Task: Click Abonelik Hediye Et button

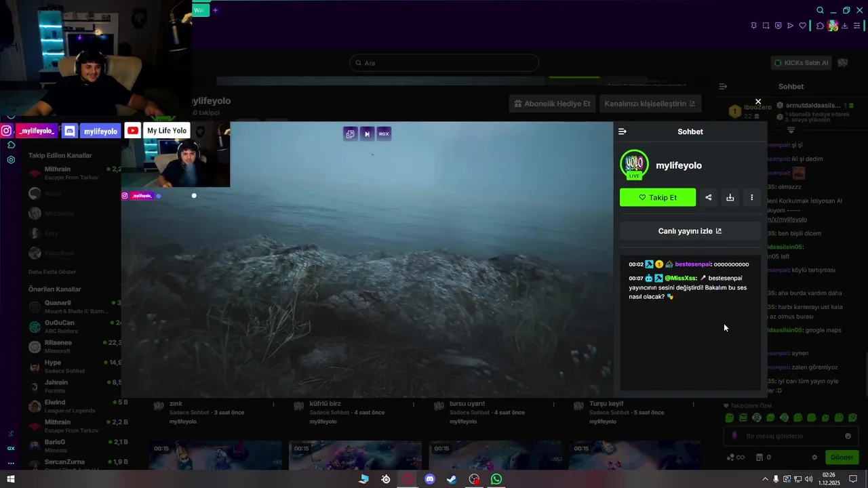Action: [553, 104]
